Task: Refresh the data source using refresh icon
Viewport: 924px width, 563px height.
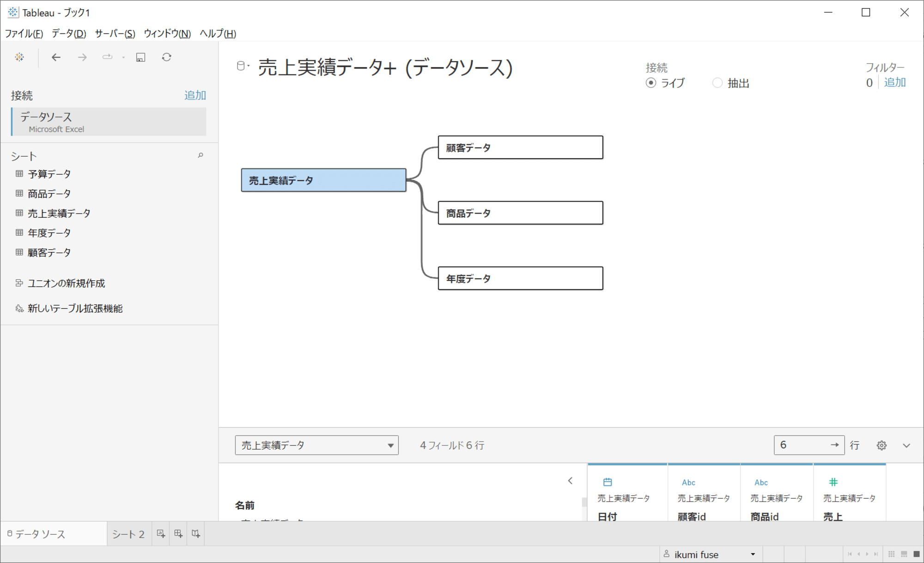Action: (x=167, y=57)
